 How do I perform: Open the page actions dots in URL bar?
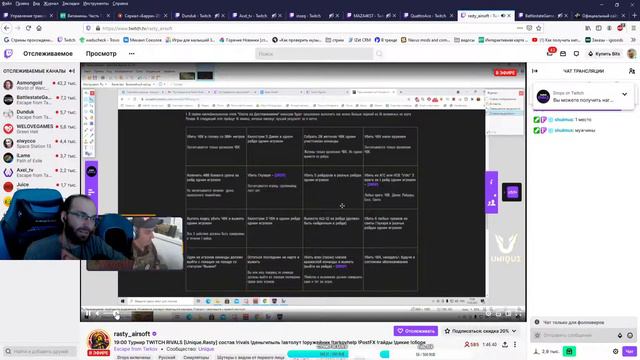click(520, 28)
